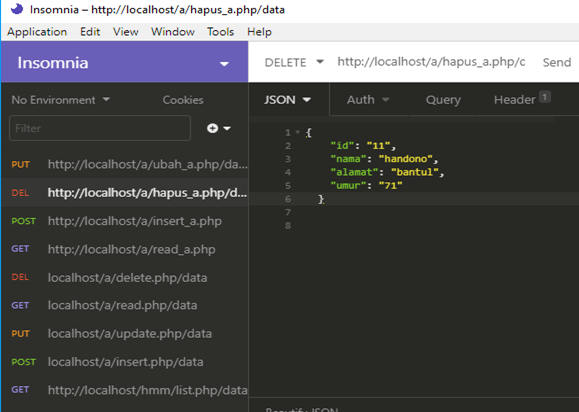
Task: Select the PUT localhost/a/update.php/data request
Action: point(125,334)
